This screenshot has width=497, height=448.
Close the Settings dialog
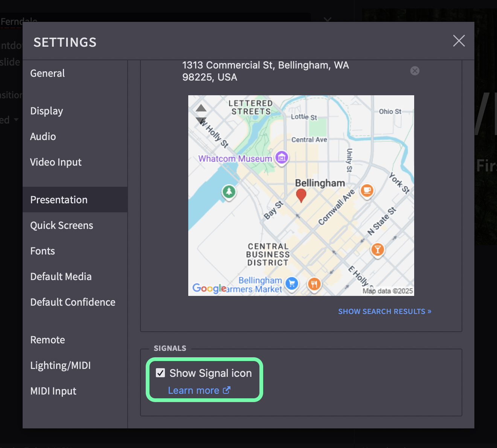pos(459,41)
